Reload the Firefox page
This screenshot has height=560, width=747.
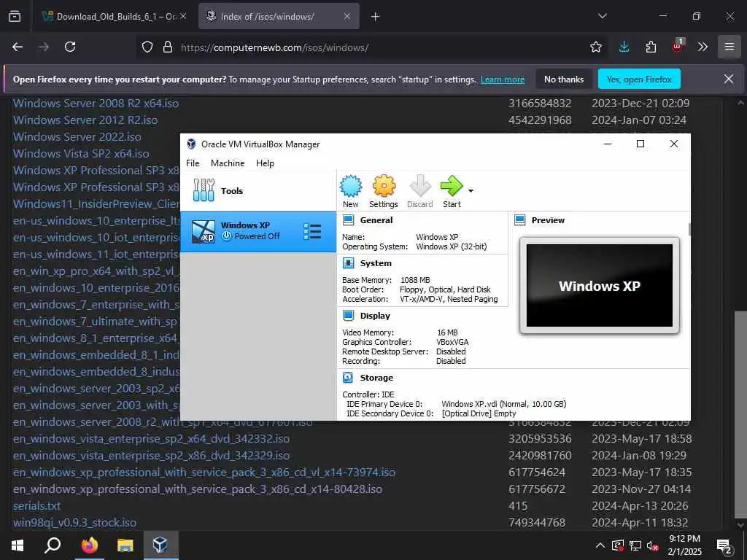tap(70, 47)
